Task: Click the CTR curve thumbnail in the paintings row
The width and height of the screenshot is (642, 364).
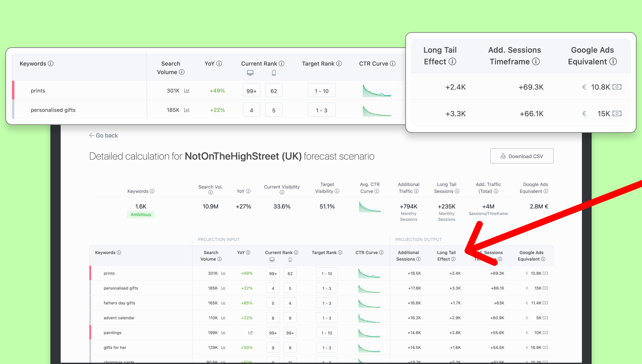Action: (x=369, y=333)
